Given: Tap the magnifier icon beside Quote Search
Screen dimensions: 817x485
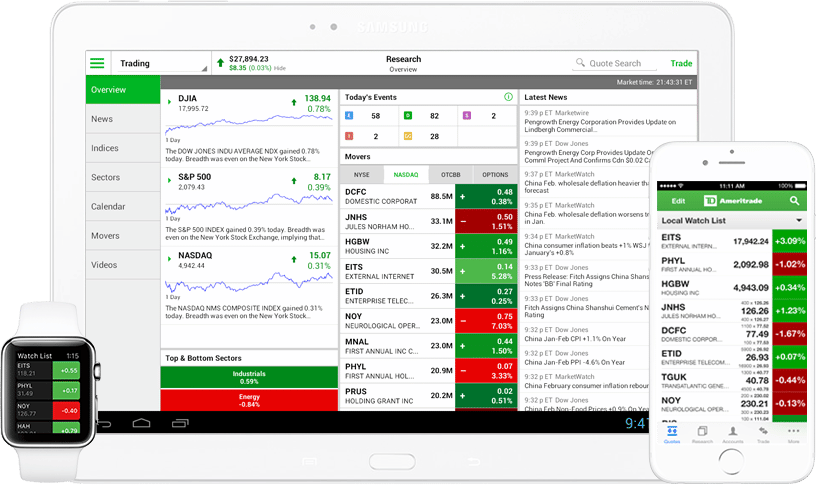Looking at the screenshot, I should pyautogui.click(x=580, y=63).
